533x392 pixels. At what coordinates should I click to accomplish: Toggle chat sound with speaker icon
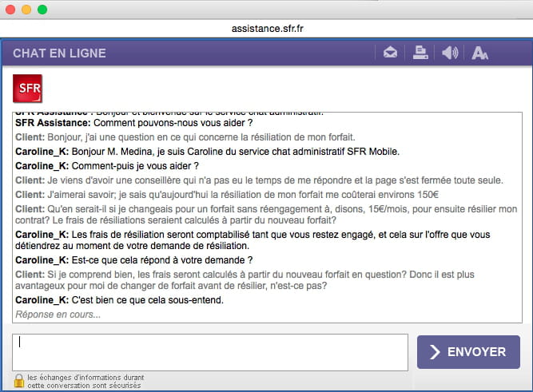click(x=450, y=53)
